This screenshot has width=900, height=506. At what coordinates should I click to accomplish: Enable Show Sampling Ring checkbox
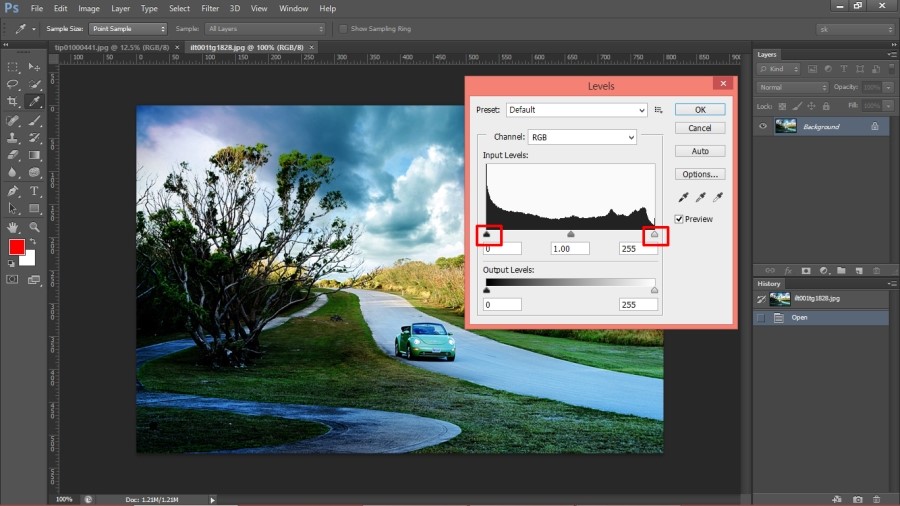pyautogui.click(x=343, y=29)
